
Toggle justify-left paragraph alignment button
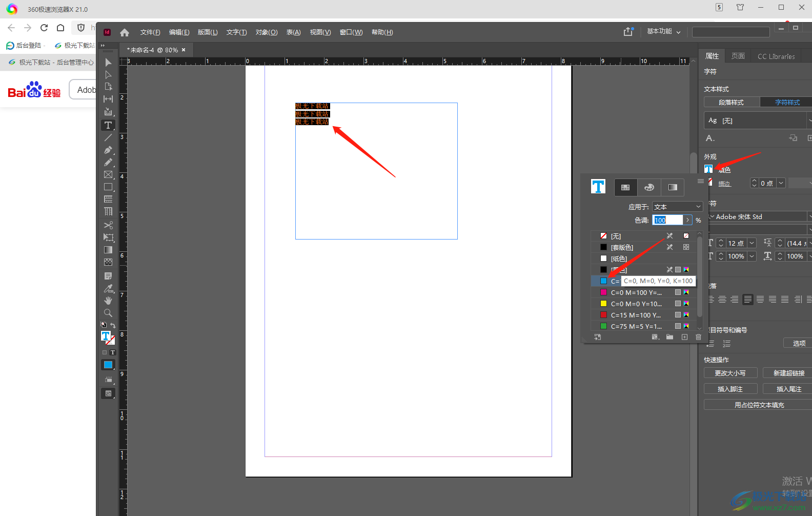[x=748, y=300]
